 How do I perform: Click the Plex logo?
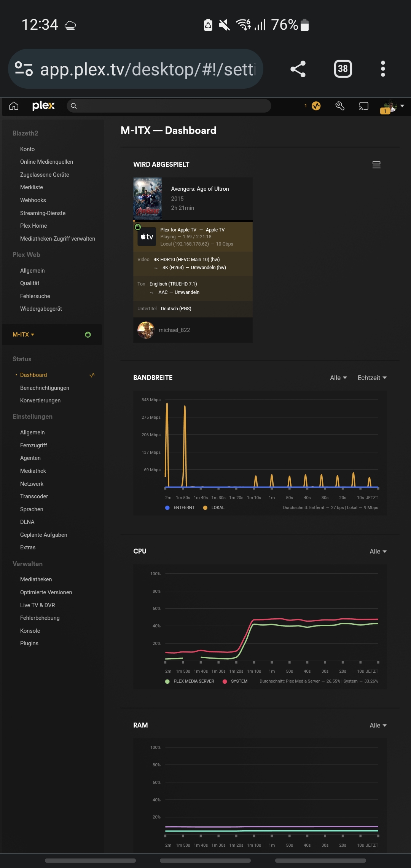[43, 106]
